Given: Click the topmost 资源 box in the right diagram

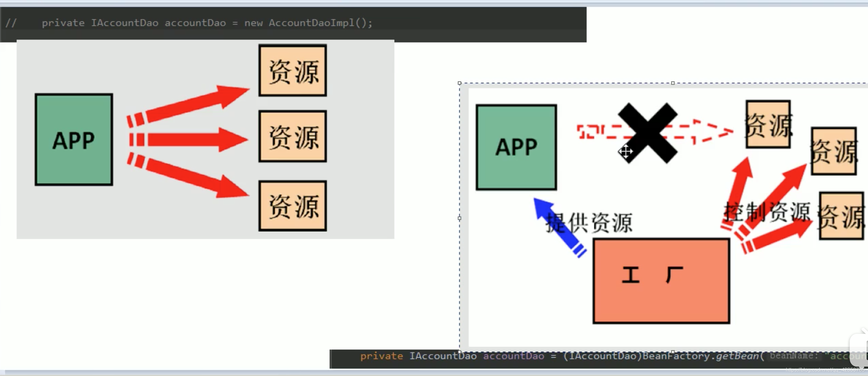Looking at the screenshot, I should (x=768, y=124).
